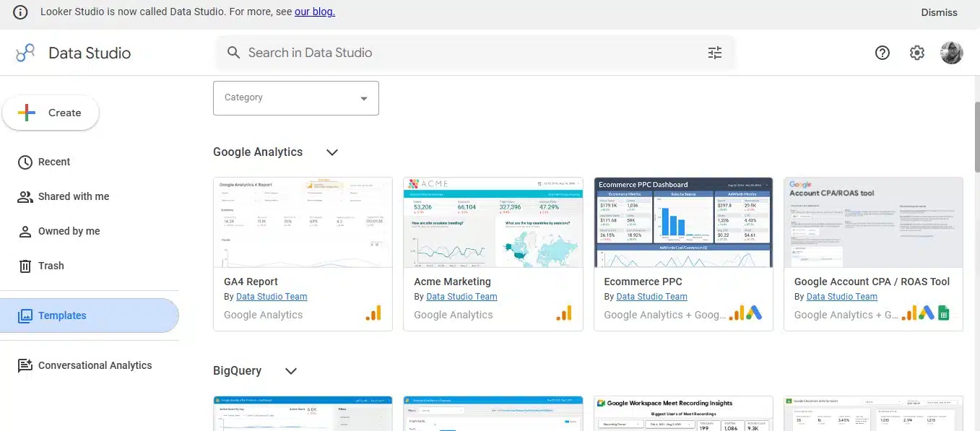Click Google Sheets icon on CPA / ROAS card
The height and width of the screenshot is (431, 980).
click(x=943, y=313)
